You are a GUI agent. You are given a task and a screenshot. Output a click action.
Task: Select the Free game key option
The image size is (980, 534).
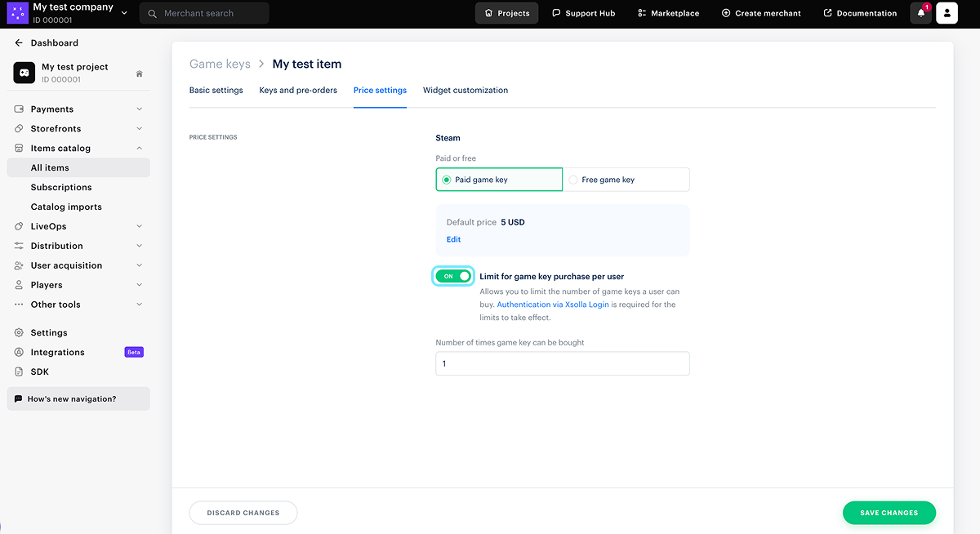pyautogui.click(x=626, y=180)
